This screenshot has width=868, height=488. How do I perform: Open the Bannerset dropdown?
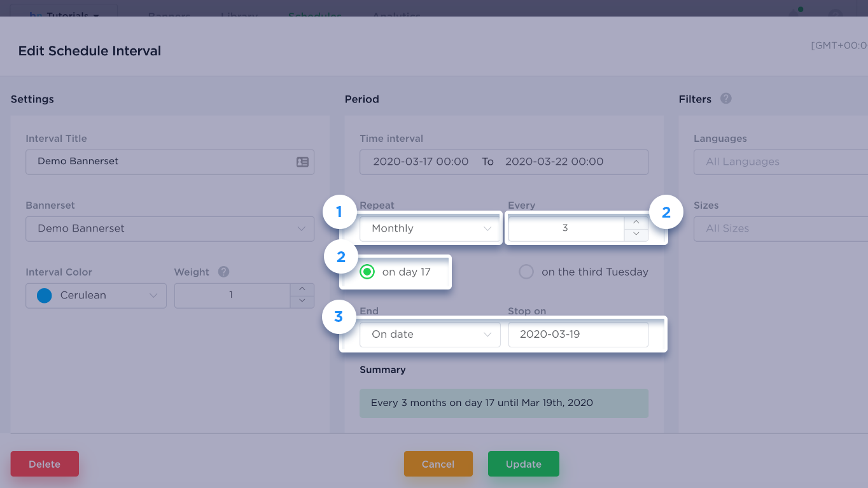[170, 228]
